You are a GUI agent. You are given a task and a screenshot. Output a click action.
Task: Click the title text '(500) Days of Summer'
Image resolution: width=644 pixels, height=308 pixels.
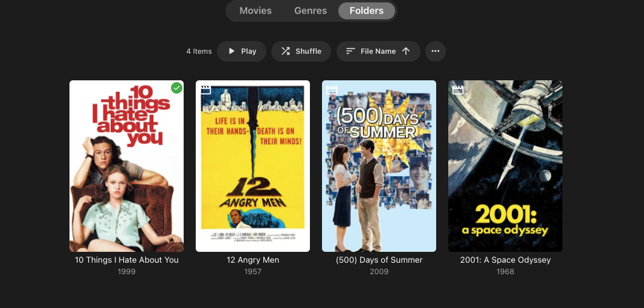coord(379,260)
